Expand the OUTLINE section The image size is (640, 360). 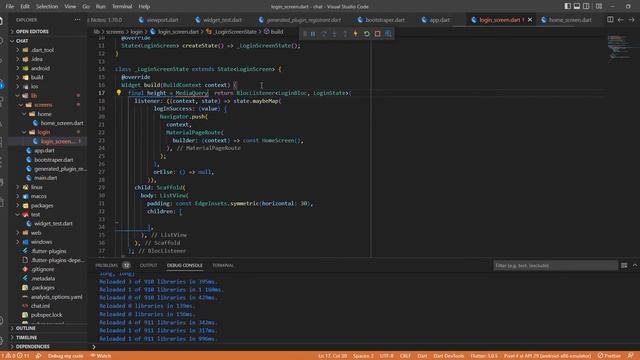[48, 328]
